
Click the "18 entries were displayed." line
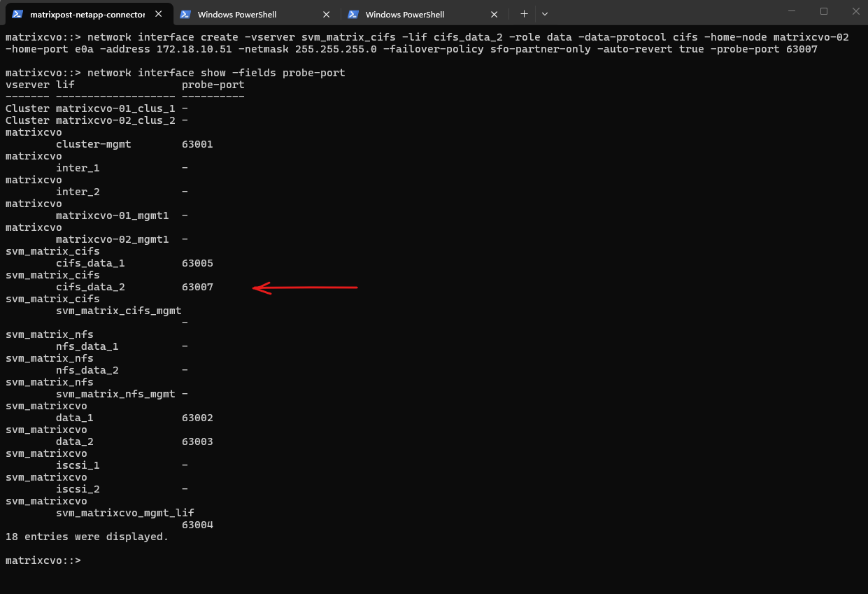click(87, 537)
